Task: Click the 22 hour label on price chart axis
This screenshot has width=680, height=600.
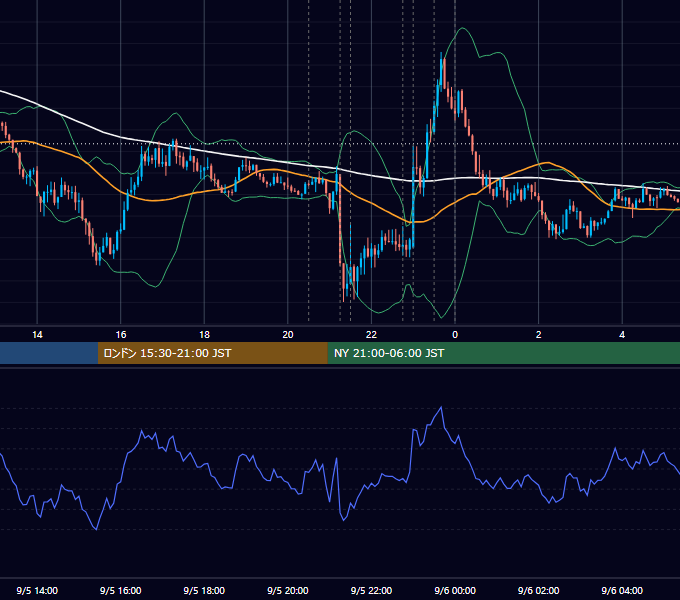Action: 371,335
